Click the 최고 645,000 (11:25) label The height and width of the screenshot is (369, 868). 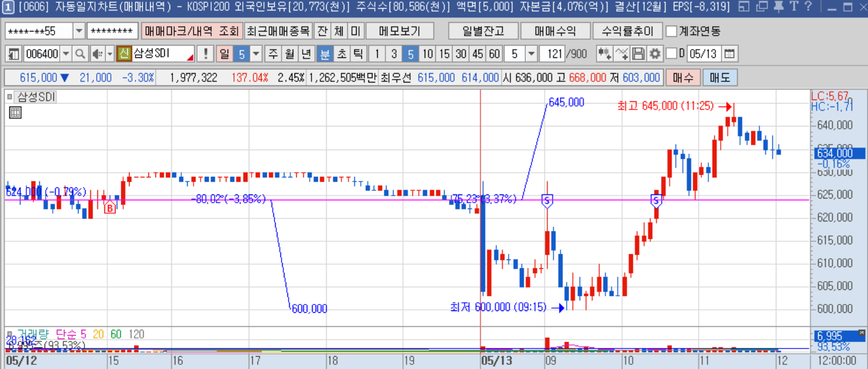pos(666,106)
